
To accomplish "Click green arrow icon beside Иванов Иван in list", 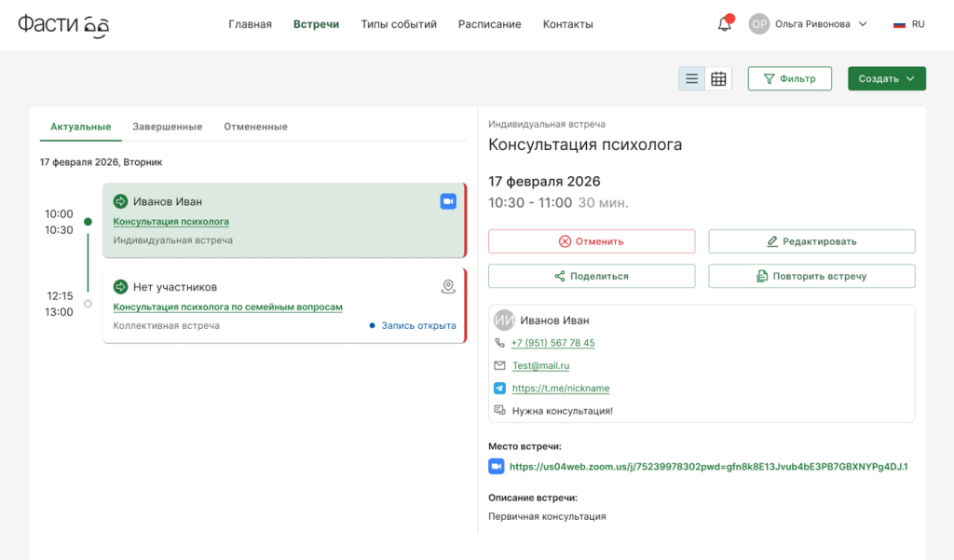I will (120, 201).
